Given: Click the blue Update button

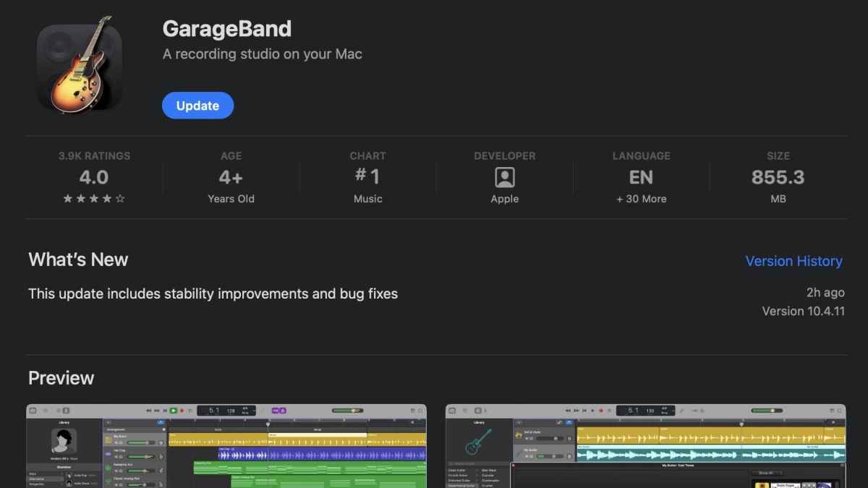Looking at the screenshot, I should point(197,106).
